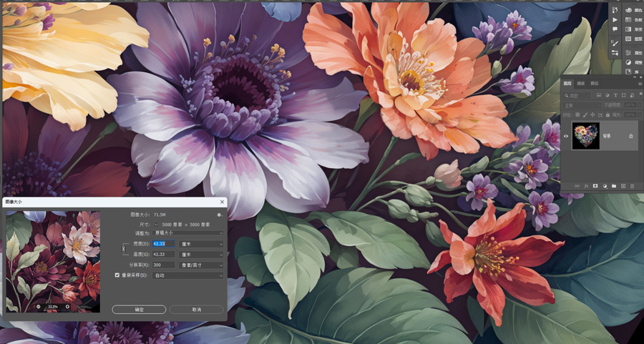Viewport: 644px width, 344px height.
Task: Toggle prevent artboard auto-nesting lock
Action: (600, 115)
